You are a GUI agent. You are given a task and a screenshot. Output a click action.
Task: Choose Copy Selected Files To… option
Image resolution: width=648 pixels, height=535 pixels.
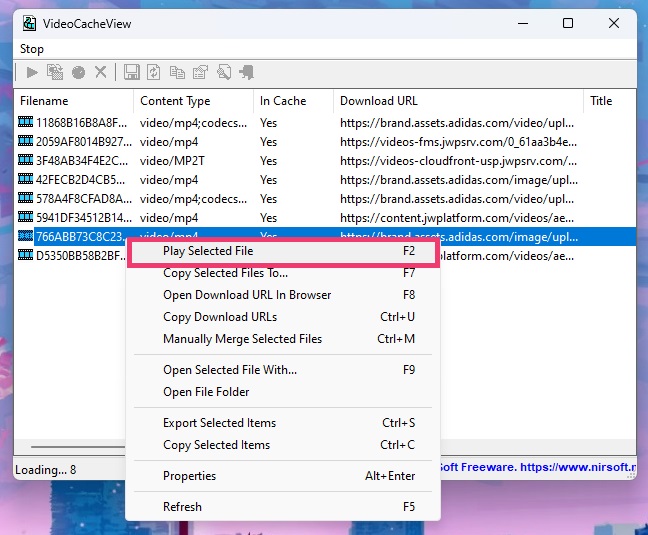(x=283, y=273)
